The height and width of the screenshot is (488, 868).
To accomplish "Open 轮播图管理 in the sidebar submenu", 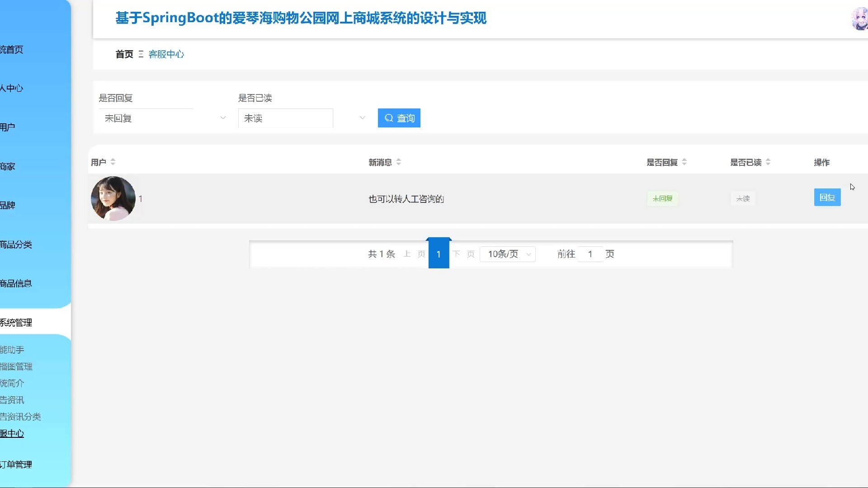I will (x=16, y=366).
